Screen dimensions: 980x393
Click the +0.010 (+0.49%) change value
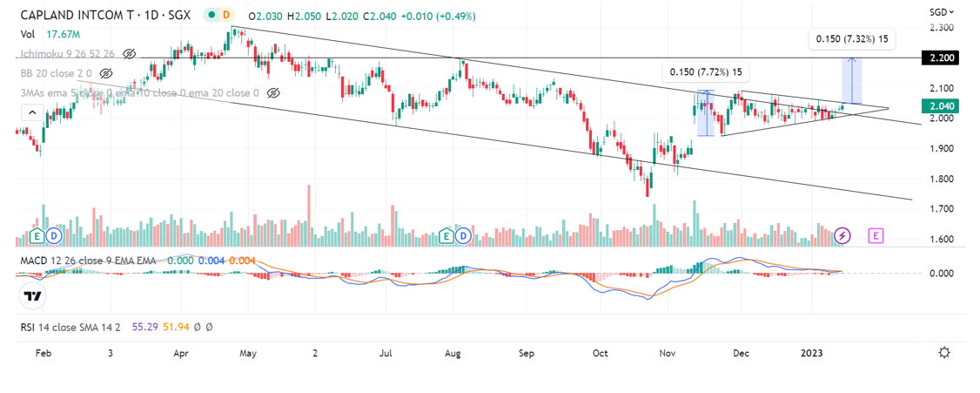point(438,17)
